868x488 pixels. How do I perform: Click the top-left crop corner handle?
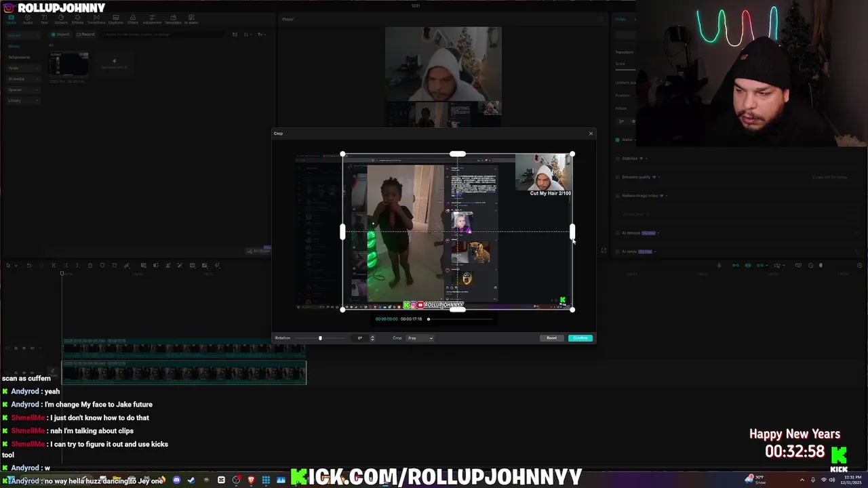pos(342,155)
